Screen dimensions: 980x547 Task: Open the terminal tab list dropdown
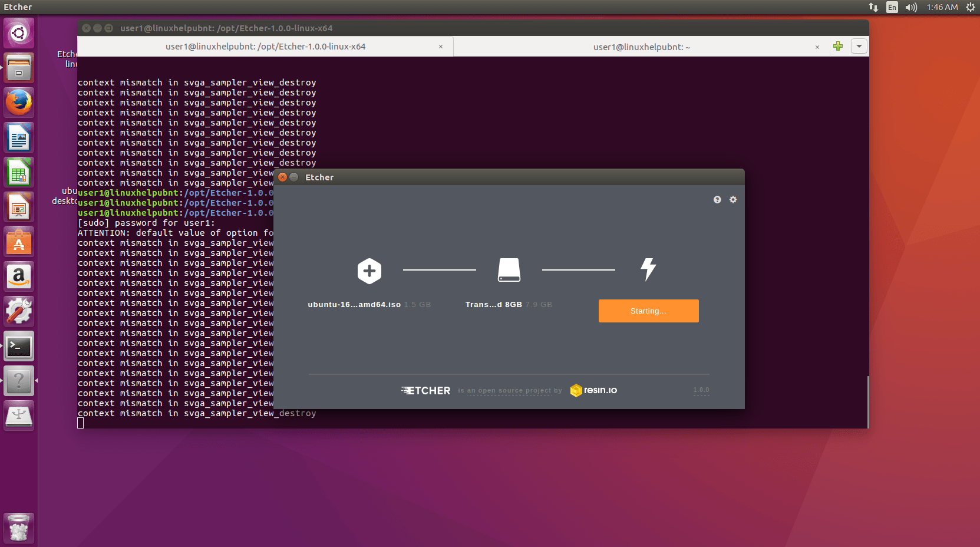coord(859,46)
